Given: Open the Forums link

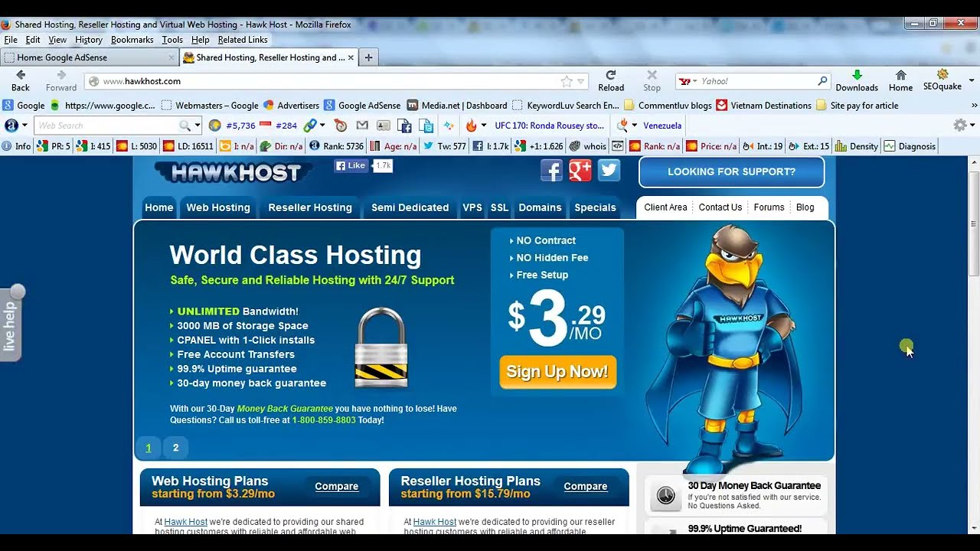Looking at the screenshot, I should [x=769, y=207].
